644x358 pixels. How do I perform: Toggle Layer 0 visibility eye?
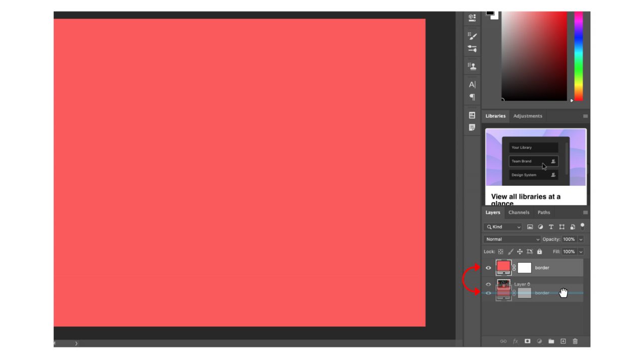[x=488, y=284]
